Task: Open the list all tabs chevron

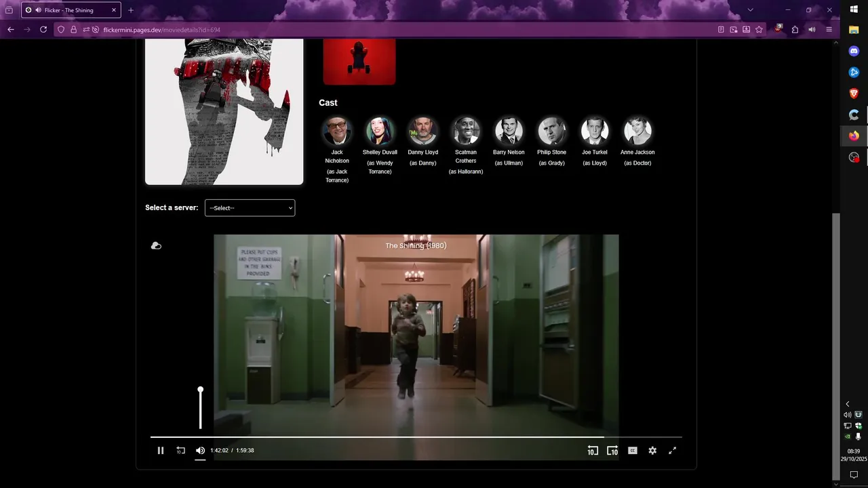Action: point(750,10)
